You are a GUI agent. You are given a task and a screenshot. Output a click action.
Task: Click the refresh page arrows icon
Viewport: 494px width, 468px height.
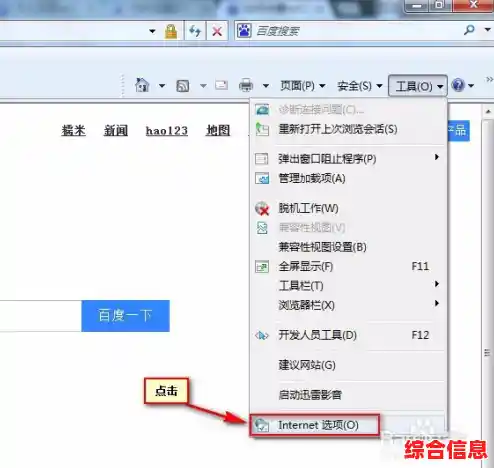(x=195, y=31)
